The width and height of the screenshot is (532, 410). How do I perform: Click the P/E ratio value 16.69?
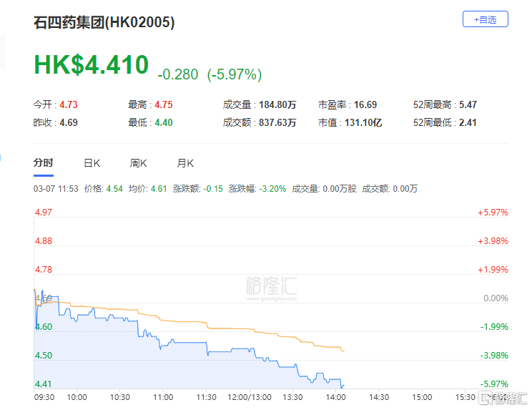point(365,104)
